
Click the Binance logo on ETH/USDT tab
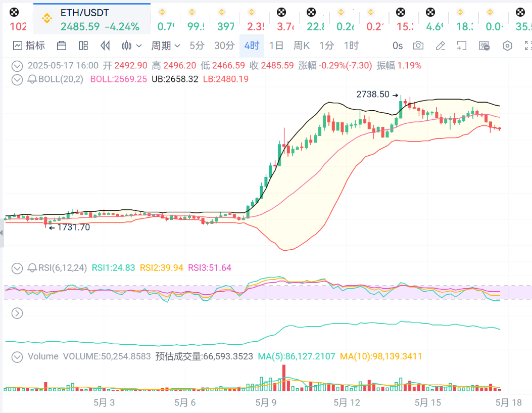pos(47,18)
